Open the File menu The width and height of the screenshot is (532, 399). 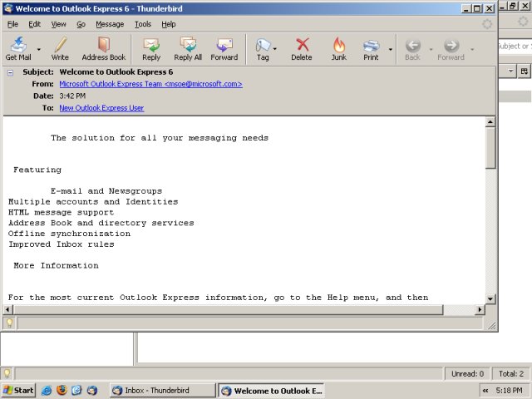12,24
